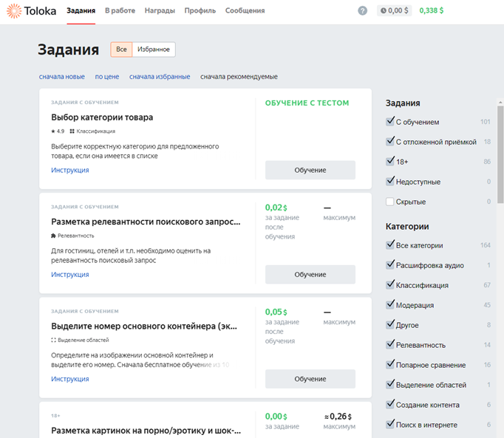Select the Все filter button
The image size is (504, 438).
[121, 49]
